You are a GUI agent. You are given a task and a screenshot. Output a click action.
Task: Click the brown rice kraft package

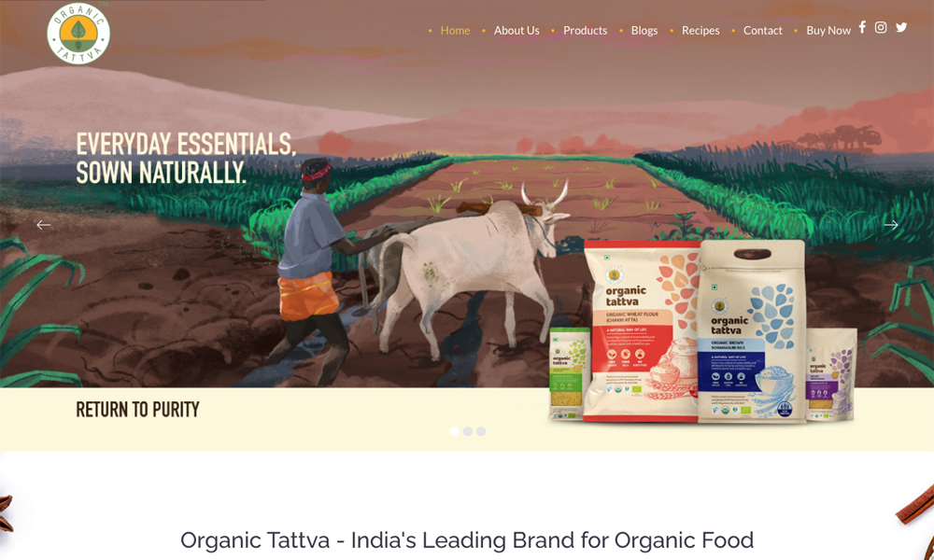752,332
